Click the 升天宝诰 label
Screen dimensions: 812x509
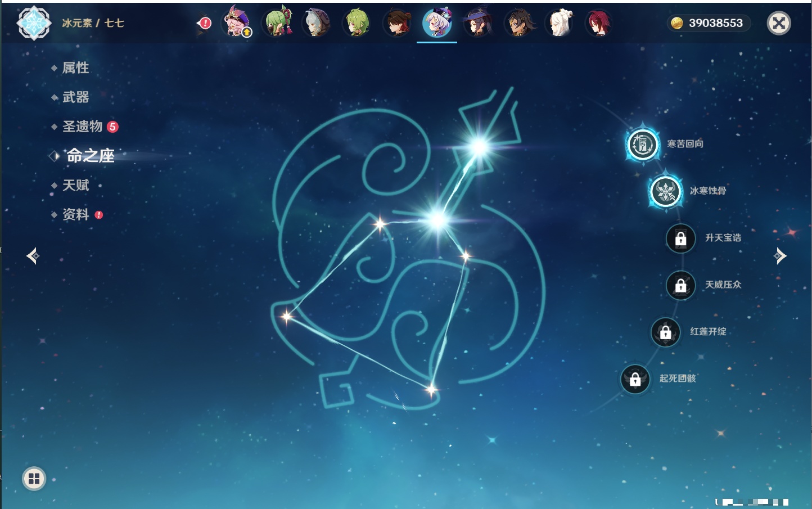[723, 238]
